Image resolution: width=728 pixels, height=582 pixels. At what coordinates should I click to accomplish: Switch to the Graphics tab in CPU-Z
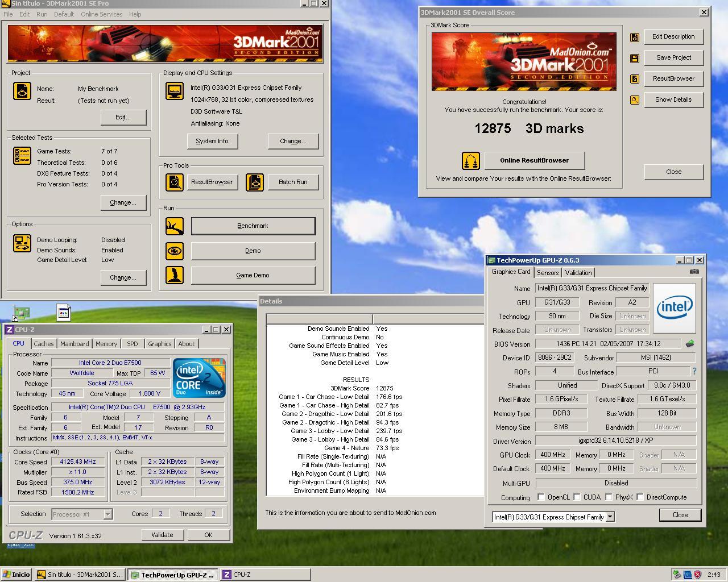click(159, 344)
